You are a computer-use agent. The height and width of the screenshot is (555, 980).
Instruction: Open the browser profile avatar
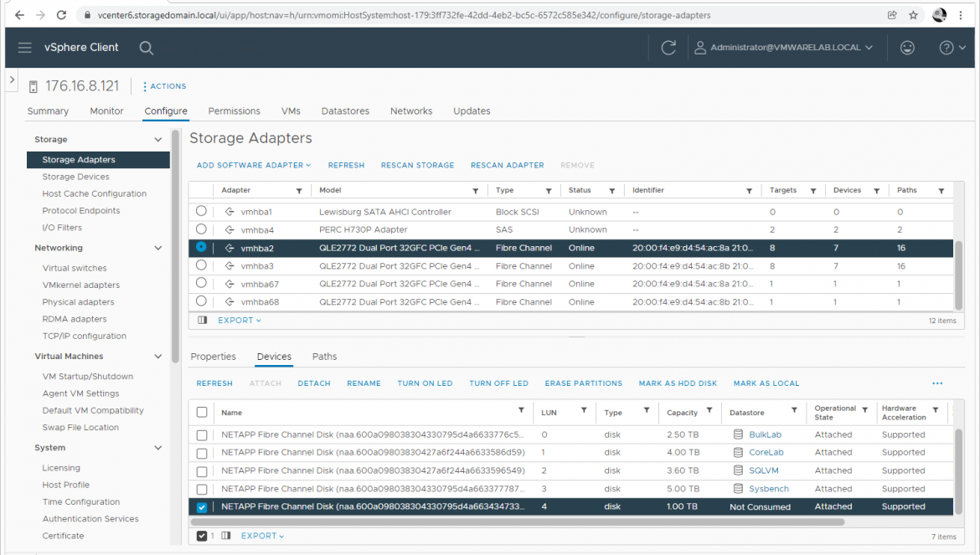point(939,15)
